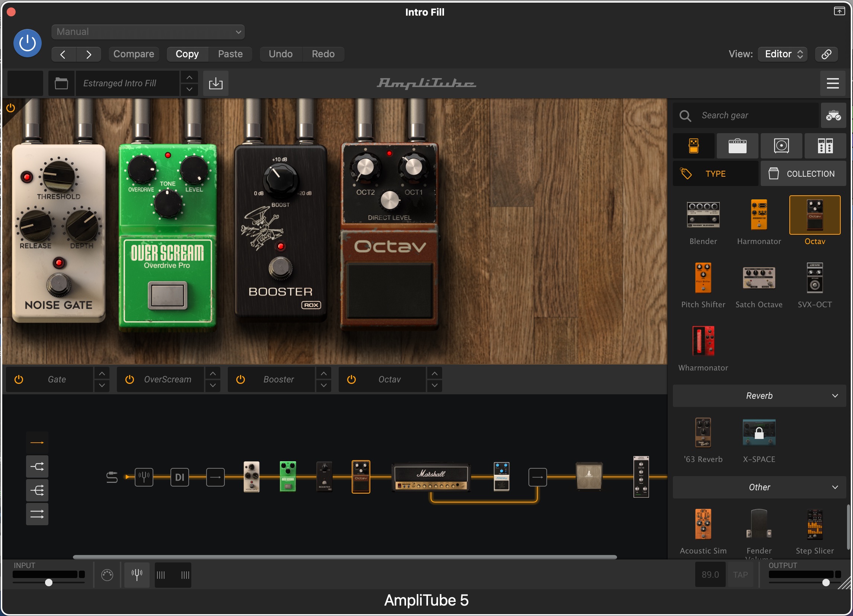Image resolution: width=853 pixels, height=616 pixels.
Task: Open the tuner icon in bottom bar
Action: 137,575
